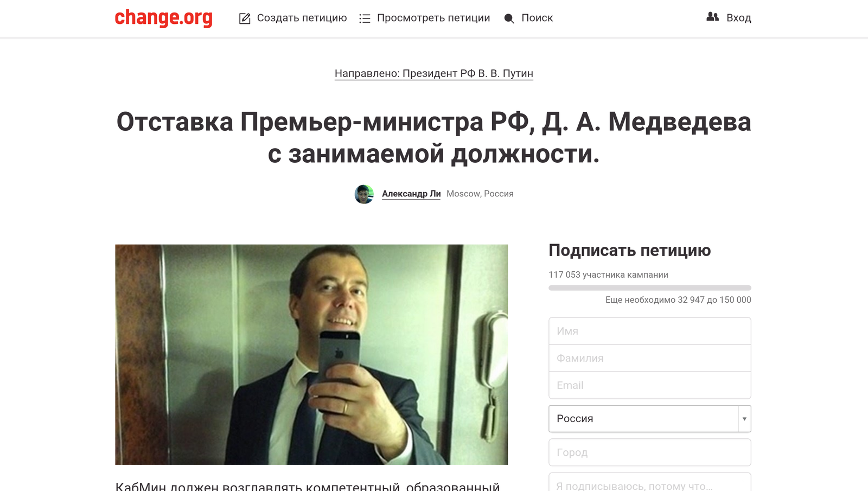This screenshot has height=491, width=868.
Task: Click the petition selfie photo
Action: (x=311, y=354)
